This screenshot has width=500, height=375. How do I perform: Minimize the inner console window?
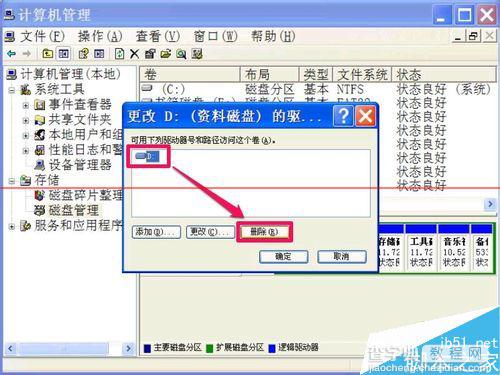point(458,36)
